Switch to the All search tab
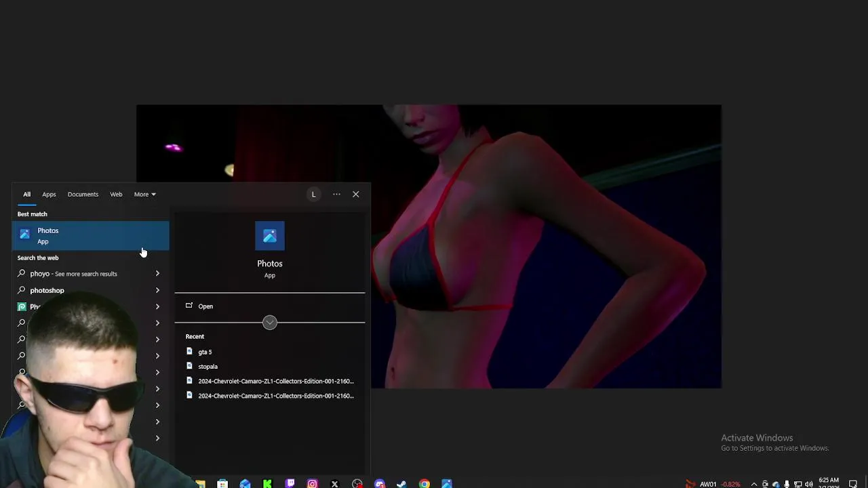The image size is (868, 488). [27, 195]
